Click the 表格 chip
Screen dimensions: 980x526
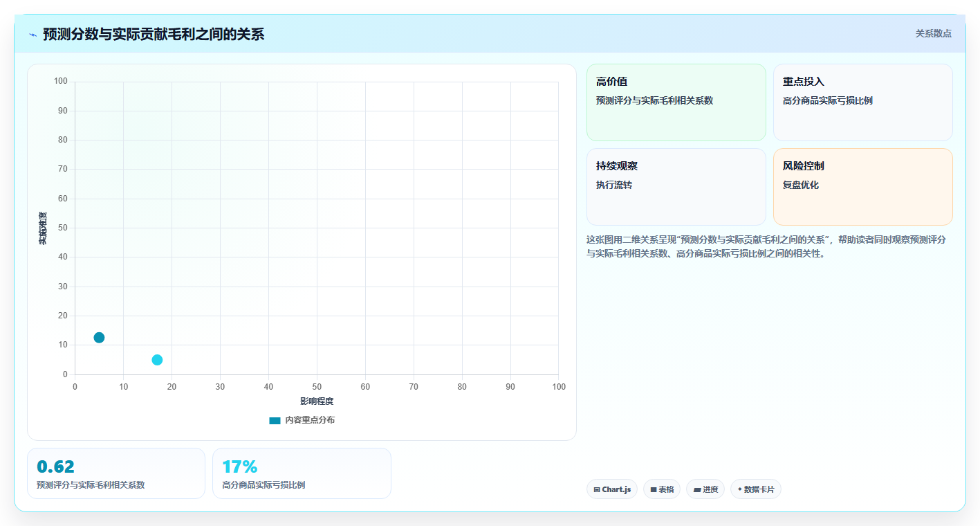662,489
